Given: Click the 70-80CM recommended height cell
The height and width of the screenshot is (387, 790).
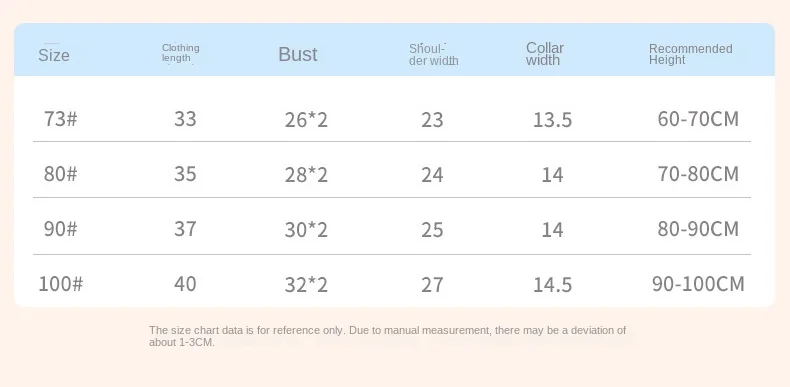Looking at the screenshot, I should point(698,174).
